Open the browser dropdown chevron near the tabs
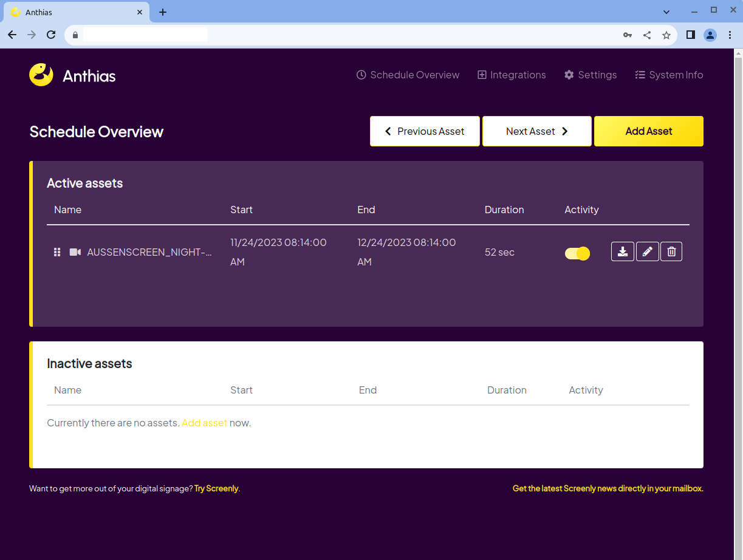The width and height of the screenshot is (743, 560). [x=666, y=11]
